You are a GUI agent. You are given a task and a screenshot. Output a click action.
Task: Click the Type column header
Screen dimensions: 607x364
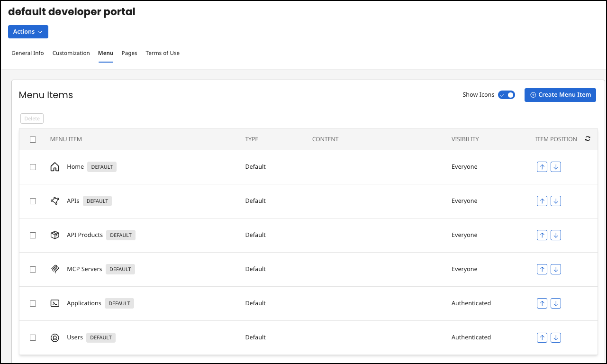point(252,139)
